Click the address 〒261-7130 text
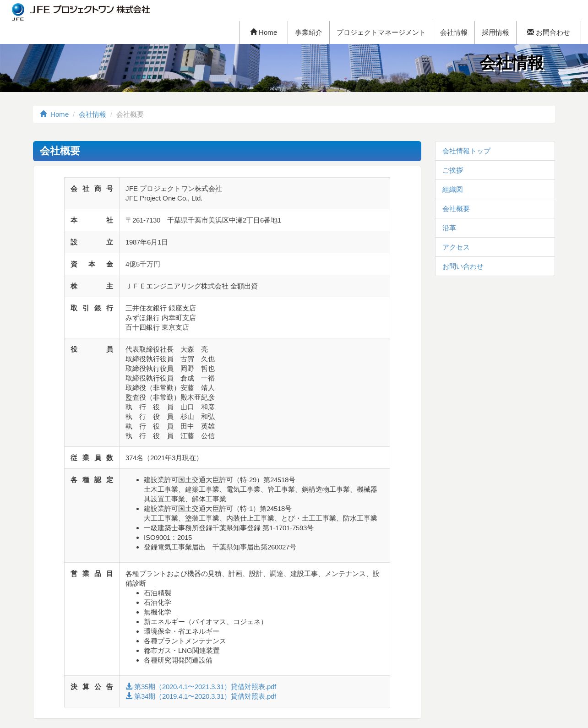 203,220
